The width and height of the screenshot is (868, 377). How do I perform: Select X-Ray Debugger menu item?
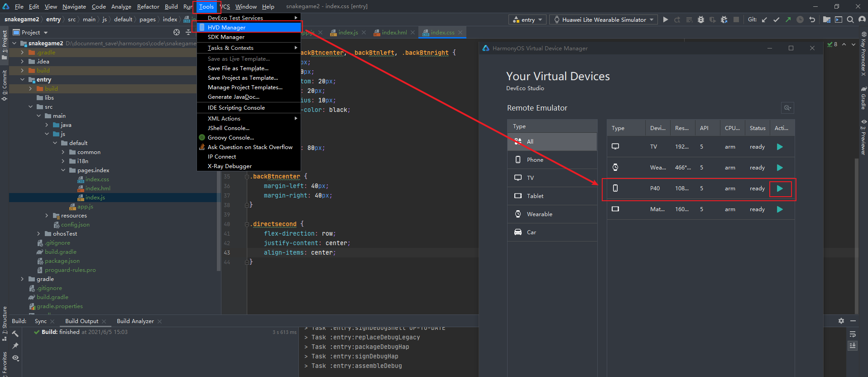(x=249, y=166)
